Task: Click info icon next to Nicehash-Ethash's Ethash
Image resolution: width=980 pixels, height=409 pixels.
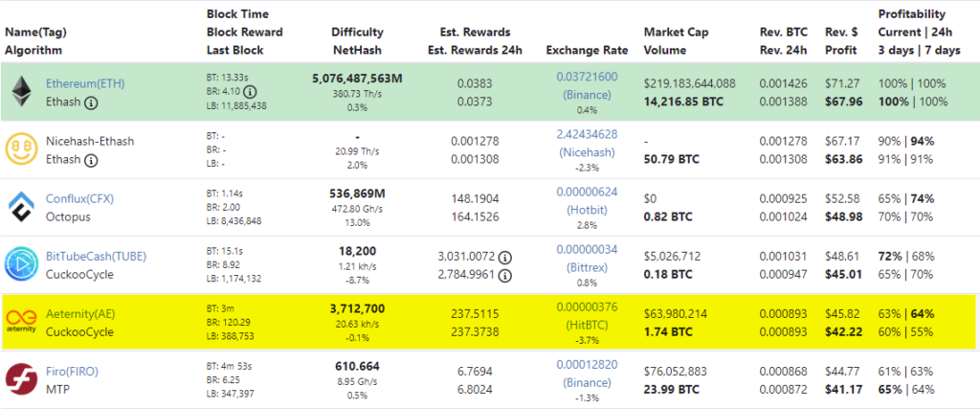Action: pos(91,160)
